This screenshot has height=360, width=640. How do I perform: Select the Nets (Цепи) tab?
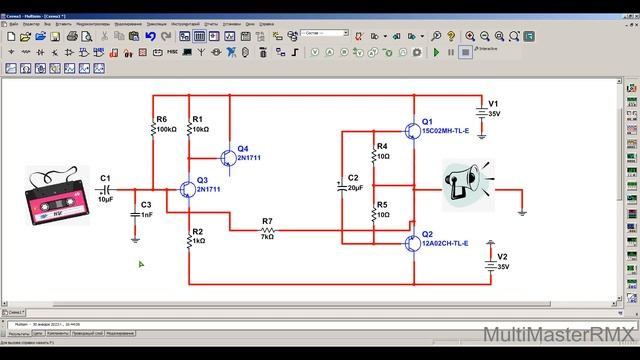tap(37, 334)
